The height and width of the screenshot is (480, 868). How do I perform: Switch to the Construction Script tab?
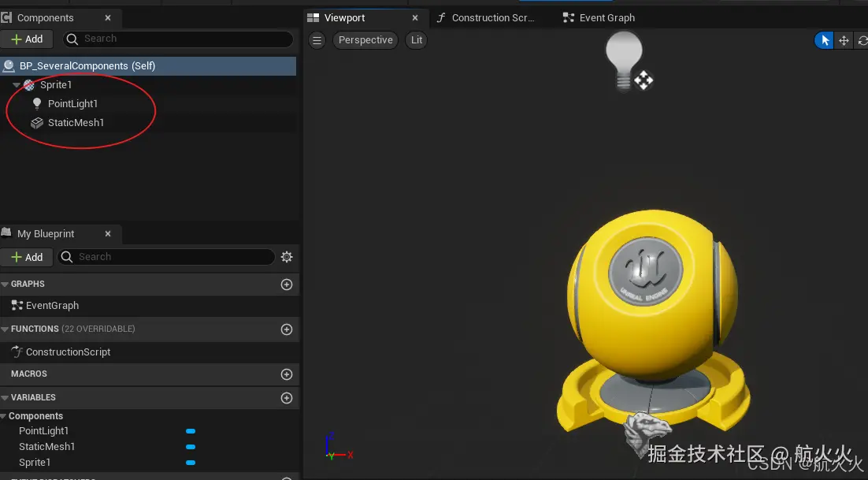tap(485, 17)
